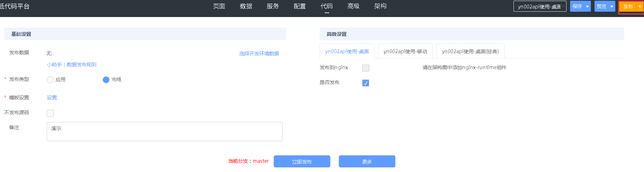This screenshot has height=172, width=644.
Task: Open 小助手：数据发布规则 link
Action: tap(71, 65)
